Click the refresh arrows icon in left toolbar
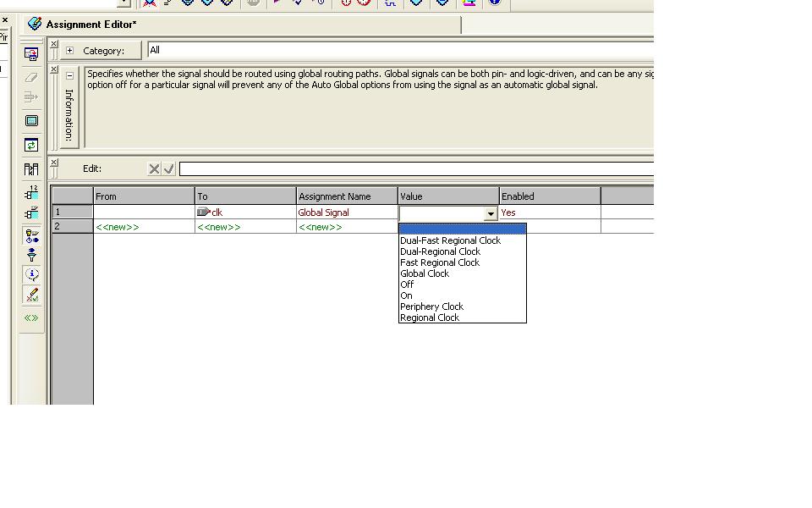The image size is (812, 508). point(31,145)
